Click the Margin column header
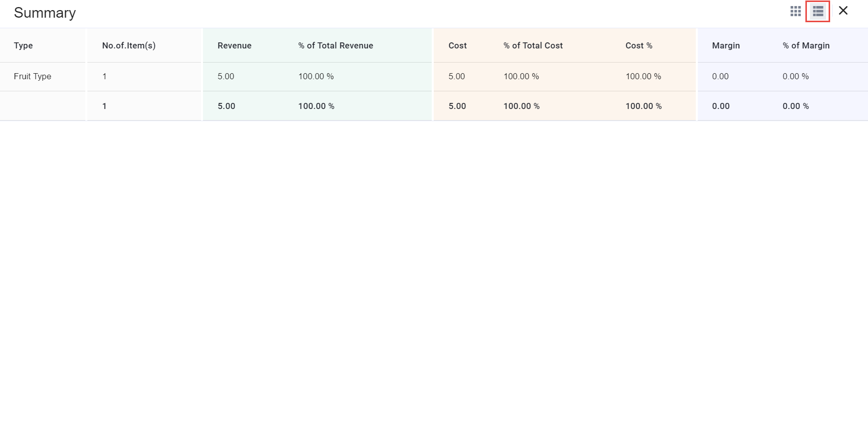This screenshot has height=439, width=868. pyautogui.click(x=726, y=45)
